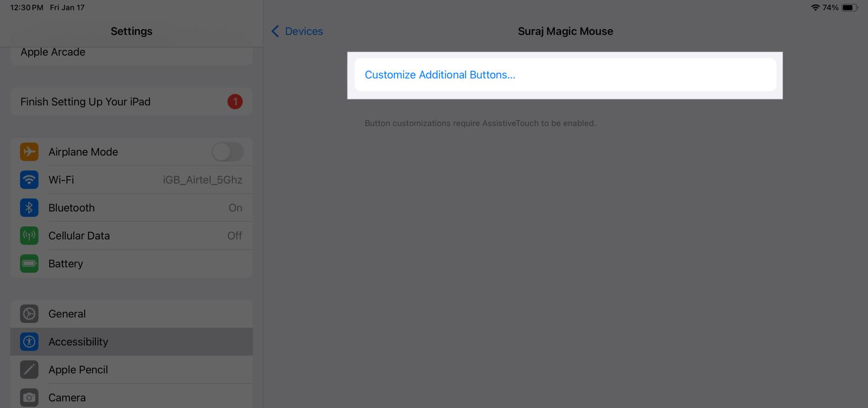Select the Accessibility row
868x408 pixels.
(131, 342)
